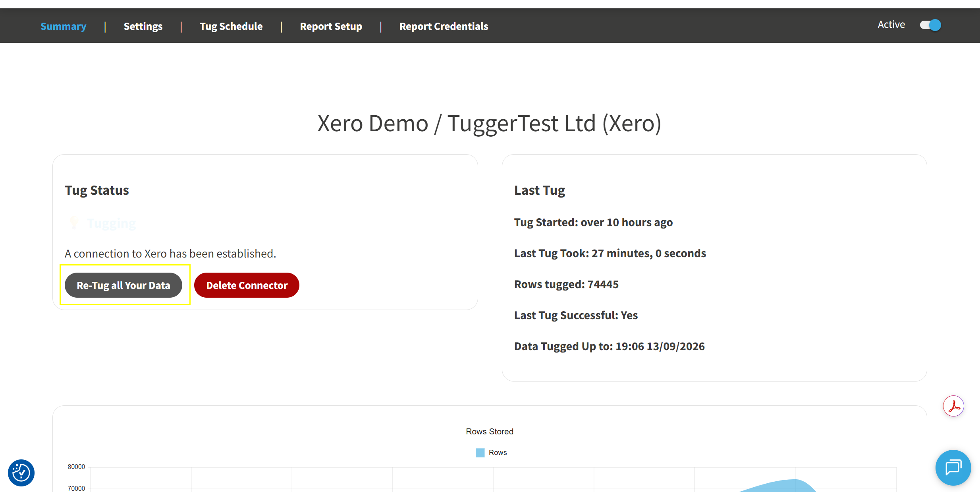Click the Rows legend label

[x=498, y=453]
